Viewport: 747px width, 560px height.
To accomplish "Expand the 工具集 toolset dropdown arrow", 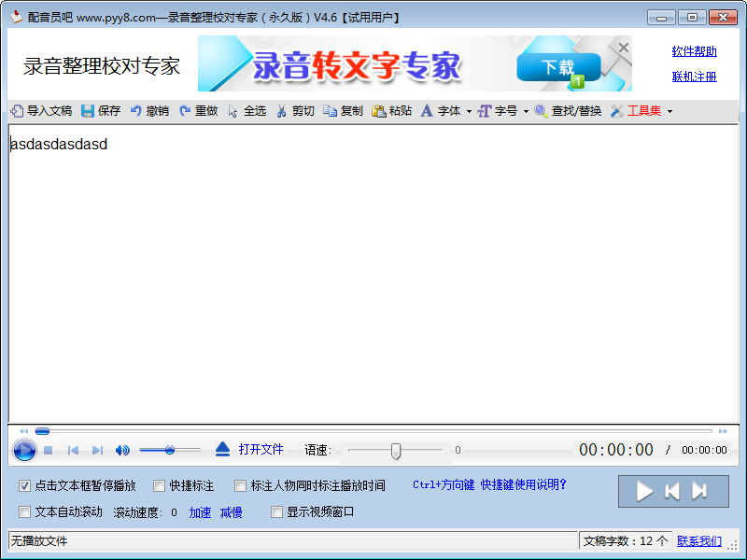I will 669,111.
